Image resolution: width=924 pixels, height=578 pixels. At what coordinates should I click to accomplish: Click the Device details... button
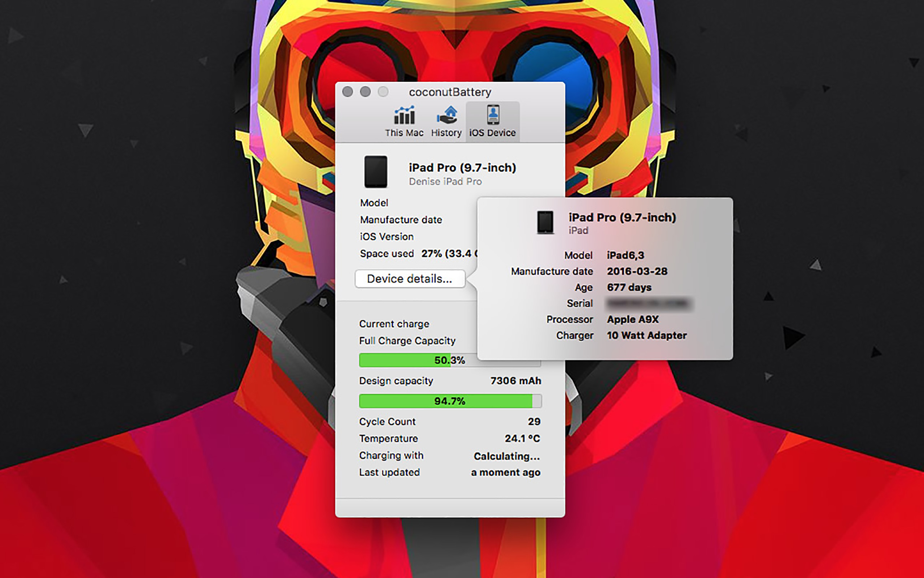[x=410, y=279]
